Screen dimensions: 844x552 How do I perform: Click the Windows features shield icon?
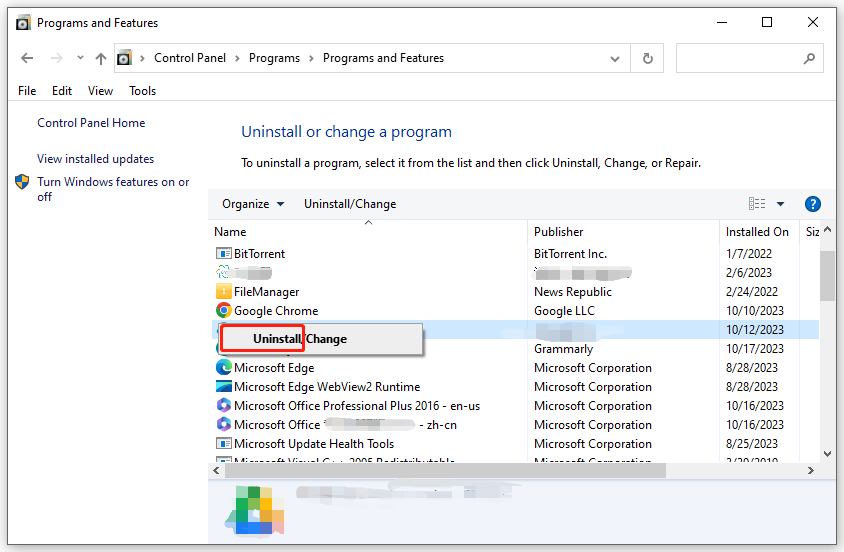point(23,183)
